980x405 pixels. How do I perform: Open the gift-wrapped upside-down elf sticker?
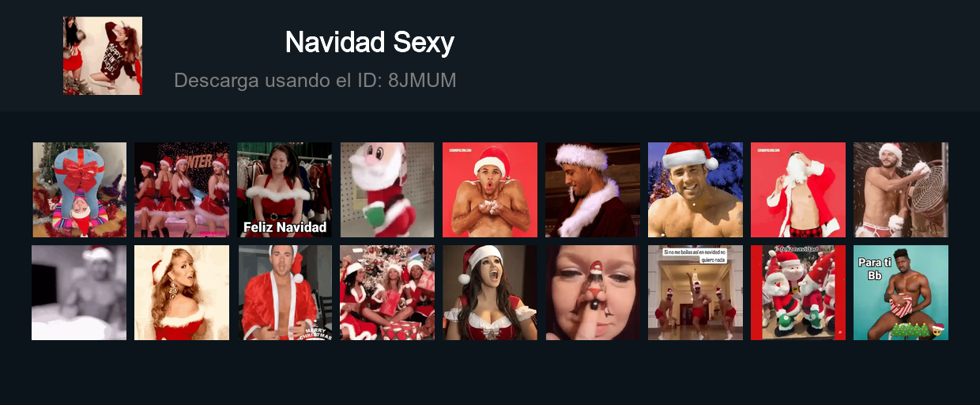[x=79, y=190]
